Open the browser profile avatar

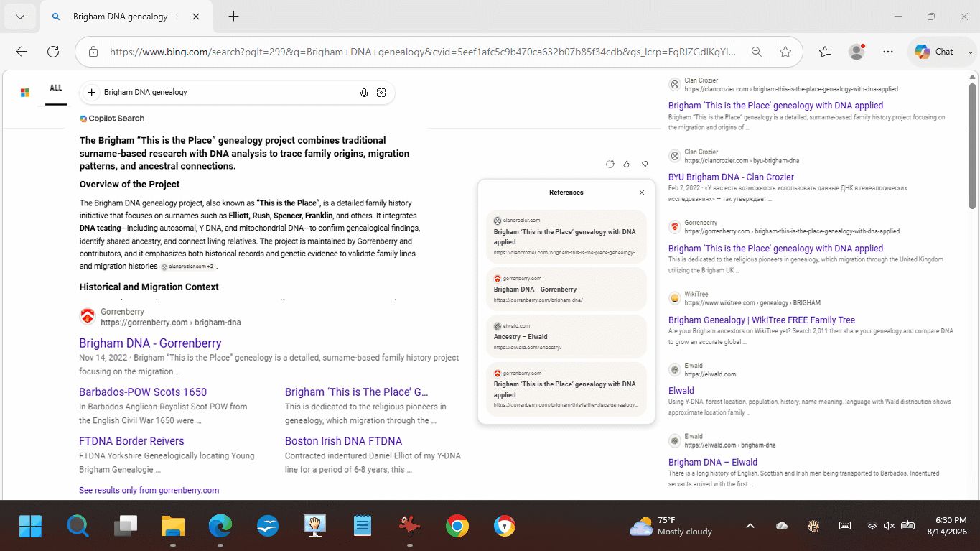pyautogui.click(x=857, y=52)
